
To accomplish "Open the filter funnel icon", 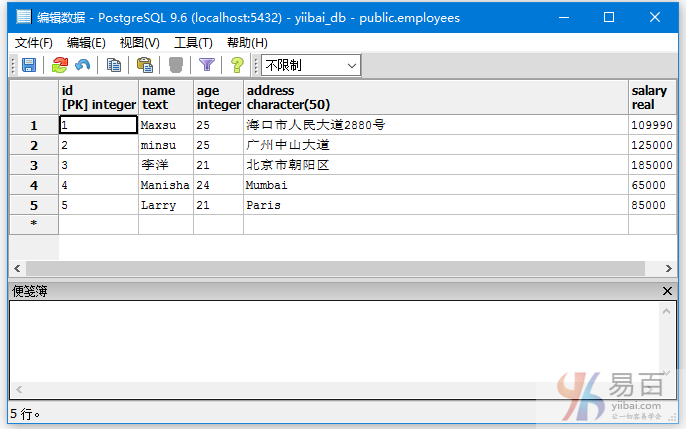I will [206, 65].
